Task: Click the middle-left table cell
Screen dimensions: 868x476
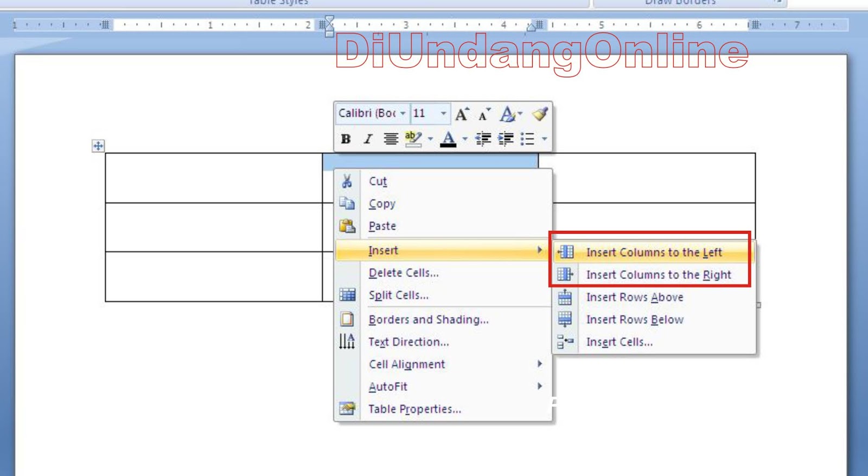Action: (x=214, y=227)
